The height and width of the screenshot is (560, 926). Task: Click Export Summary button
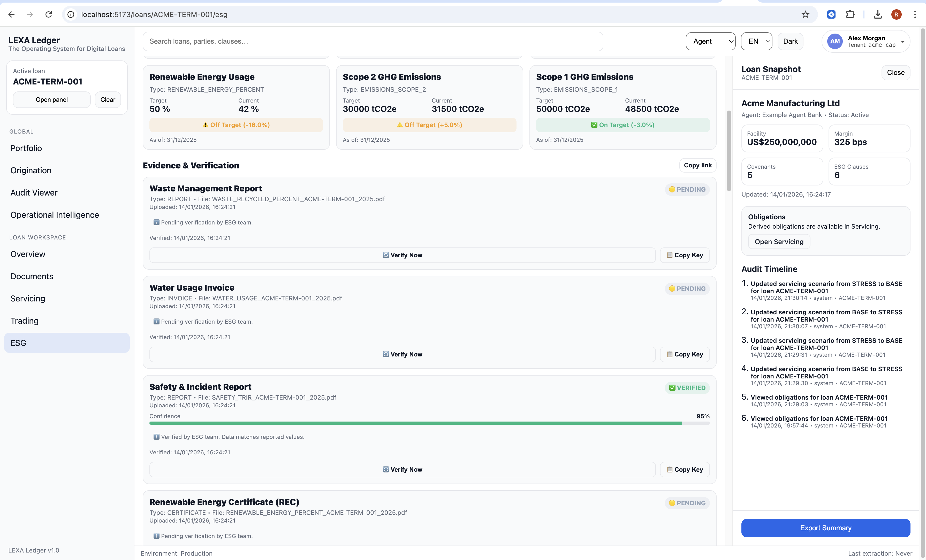[825, 528]
